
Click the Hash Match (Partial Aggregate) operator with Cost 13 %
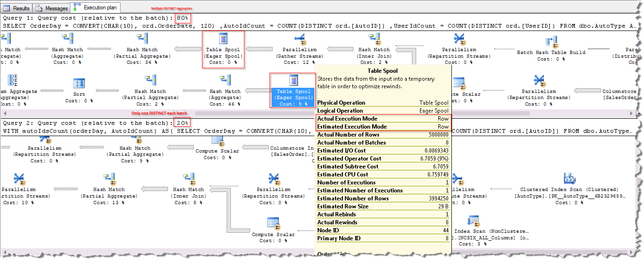pos(109,189)
